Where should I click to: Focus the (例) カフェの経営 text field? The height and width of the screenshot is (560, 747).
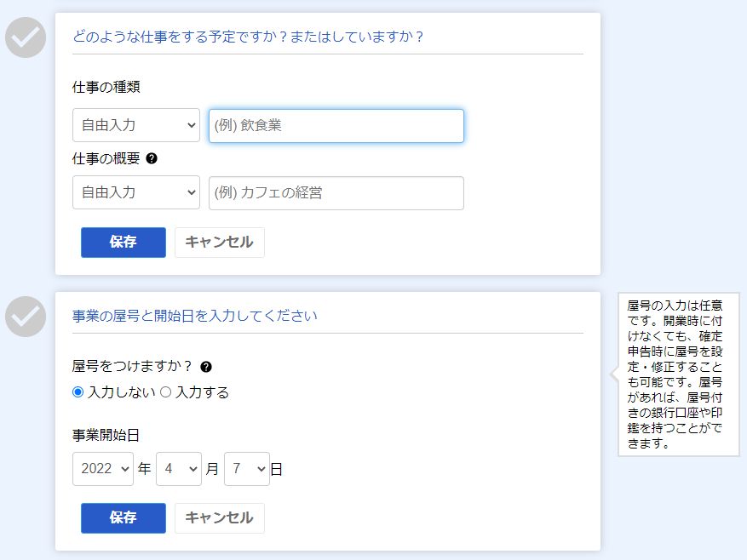point(336,193)
